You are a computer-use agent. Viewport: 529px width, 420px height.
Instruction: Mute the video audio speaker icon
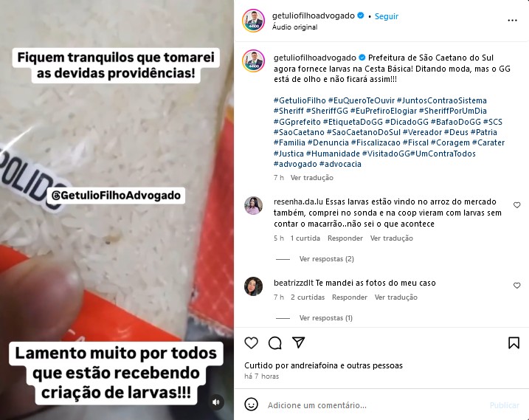pyautogui.click(x=216, y=402)
